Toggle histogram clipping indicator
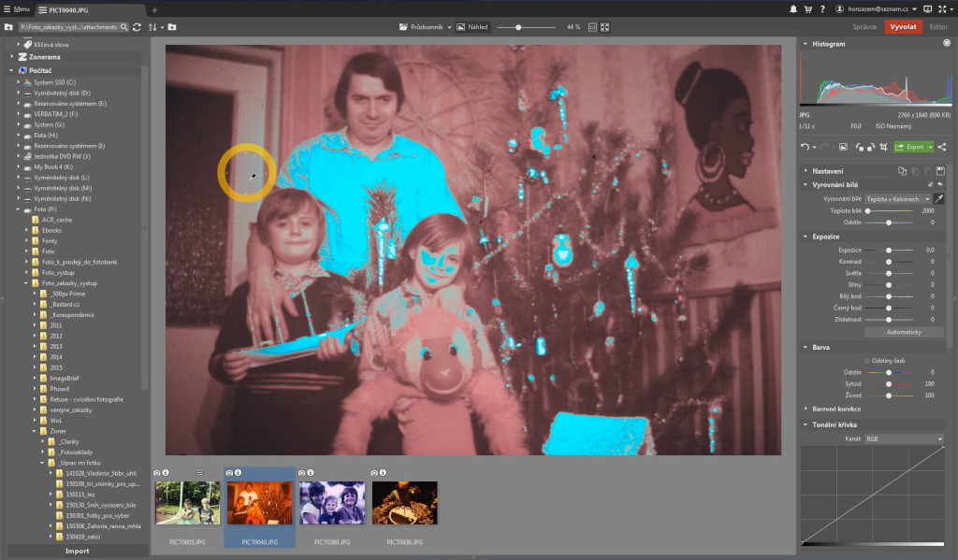This screenshot has width=958, height=560. [947, 43]
